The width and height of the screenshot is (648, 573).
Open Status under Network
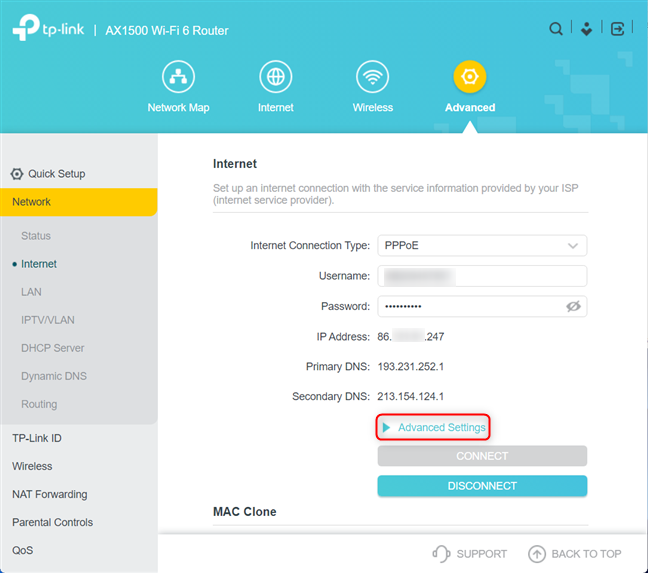click(x=36, y=236)
